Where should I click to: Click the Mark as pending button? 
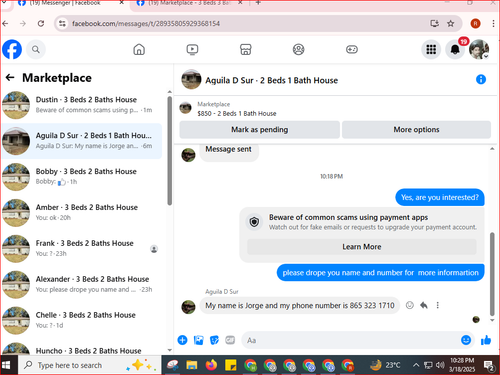260,130
